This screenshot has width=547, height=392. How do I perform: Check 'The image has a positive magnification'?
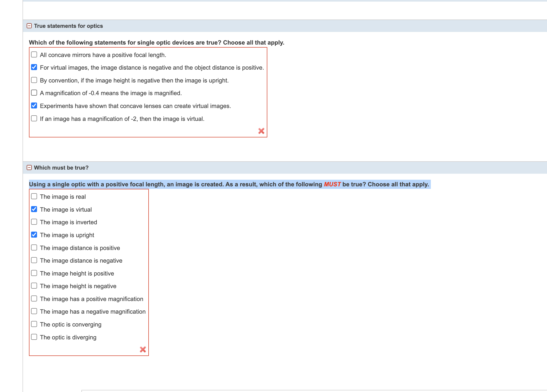coord(34,298)
